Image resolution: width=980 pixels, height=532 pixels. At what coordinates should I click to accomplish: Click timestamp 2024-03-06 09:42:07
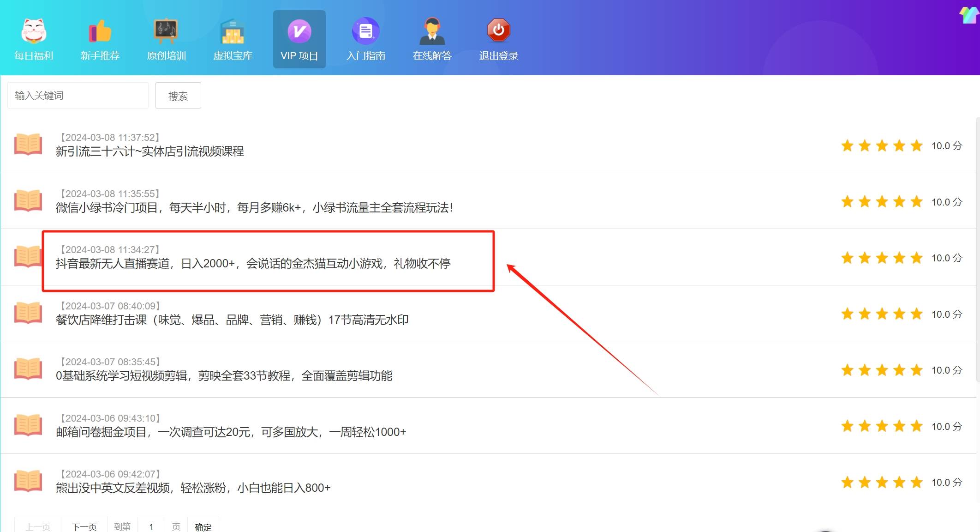pyautogui.click(x=110, y=474)
